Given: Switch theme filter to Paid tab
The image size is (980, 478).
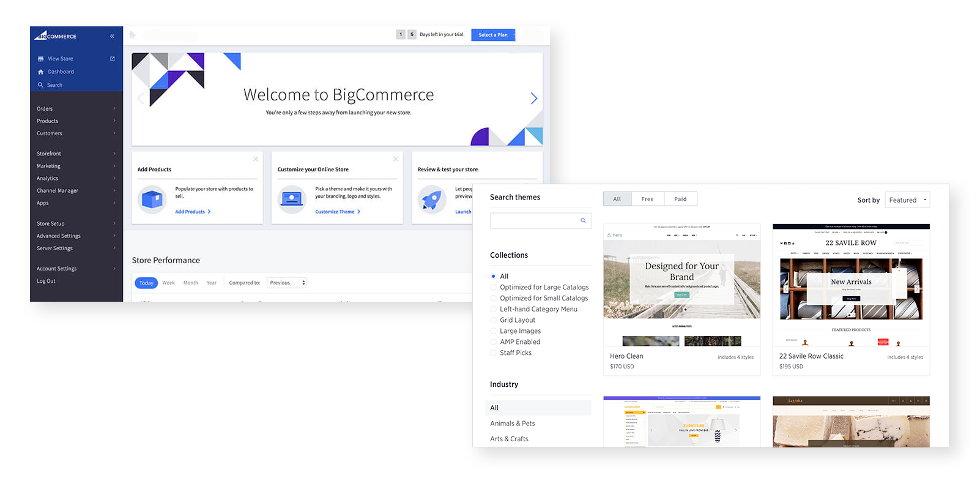Looking at the screenshot, I should point(680,199).
